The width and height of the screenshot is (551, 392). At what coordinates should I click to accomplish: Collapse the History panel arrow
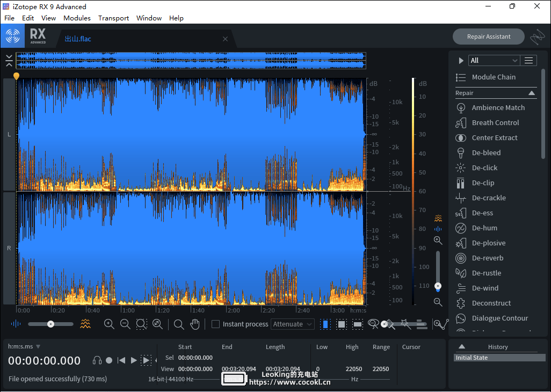coord(462,347)
